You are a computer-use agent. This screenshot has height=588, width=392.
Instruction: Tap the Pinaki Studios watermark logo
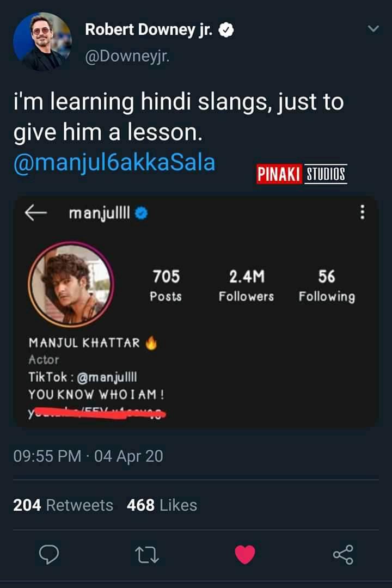click(302, 174)
